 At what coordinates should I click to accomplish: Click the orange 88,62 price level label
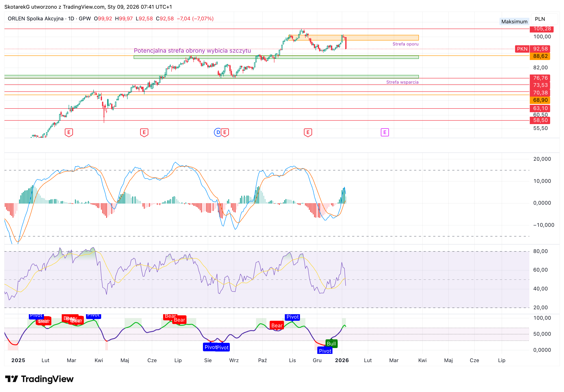[x=540, y=56]
